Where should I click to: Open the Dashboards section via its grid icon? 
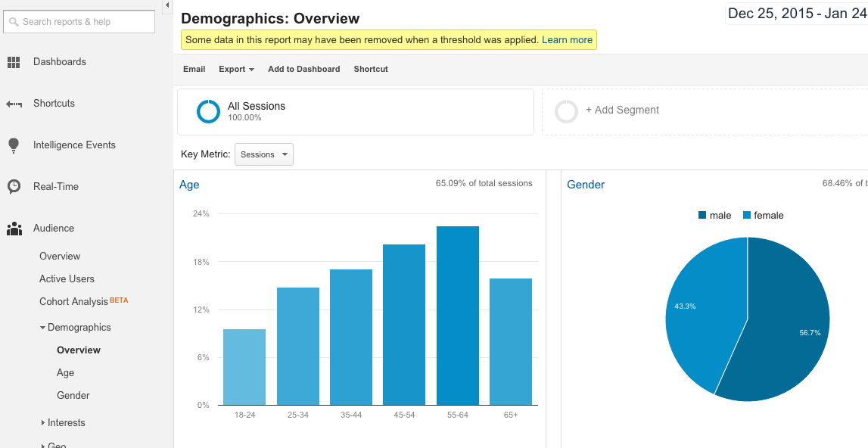click(14, 61)
